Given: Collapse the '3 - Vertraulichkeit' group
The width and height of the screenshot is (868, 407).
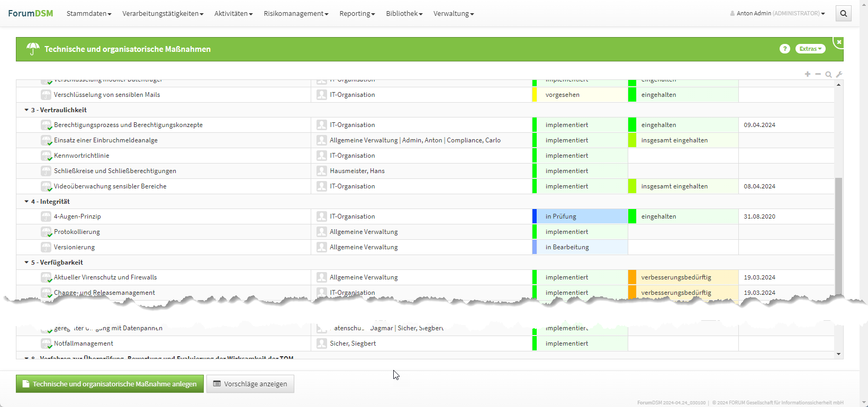Looking at the screenshot, I should [26, 110].
